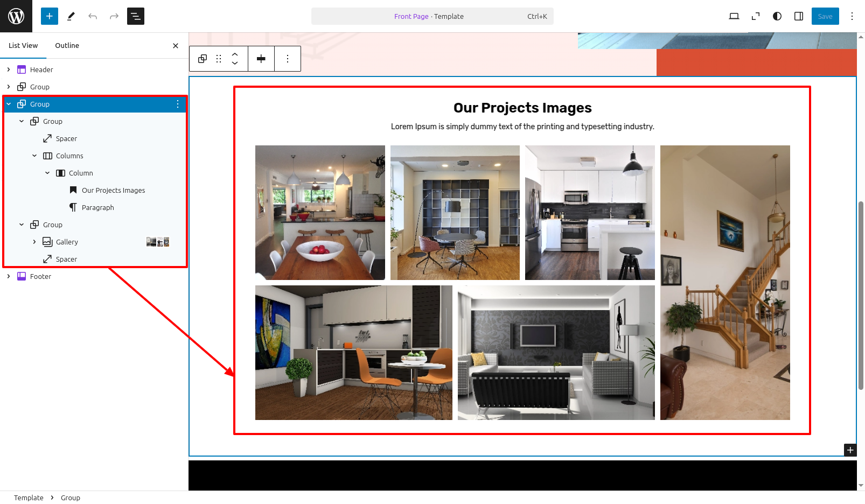Screen dimensions: 865x504
Task: Open the Styles half-circle panel
Action: (x=777, y=16)
